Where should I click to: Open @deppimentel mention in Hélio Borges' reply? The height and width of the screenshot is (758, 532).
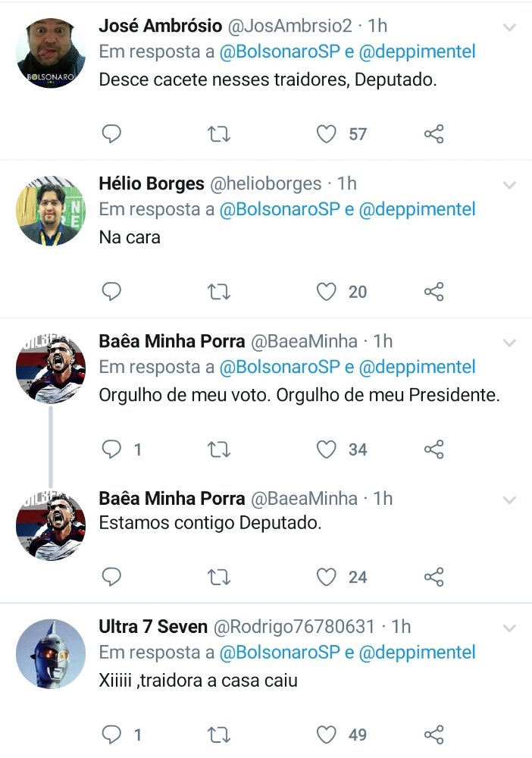point(417,209)
